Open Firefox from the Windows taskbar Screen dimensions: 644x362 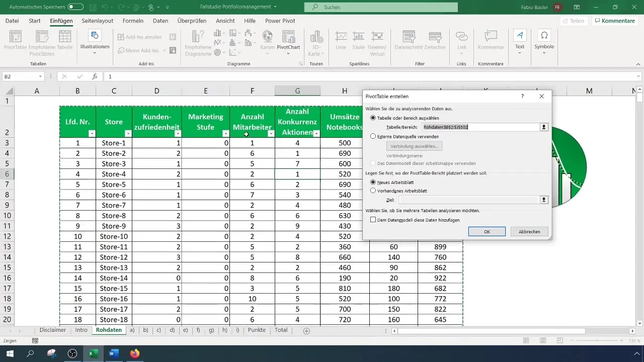134,353
